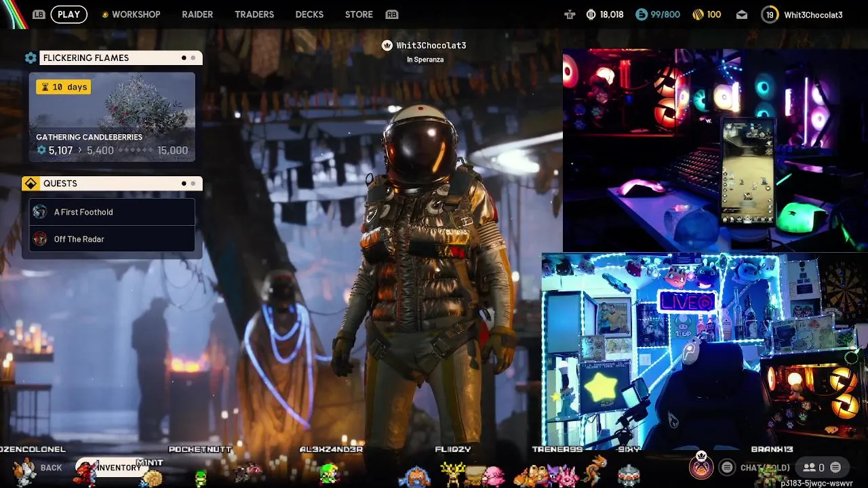
Task: Click the 15,000 milestone value
Action: click(x=172, y=150)
